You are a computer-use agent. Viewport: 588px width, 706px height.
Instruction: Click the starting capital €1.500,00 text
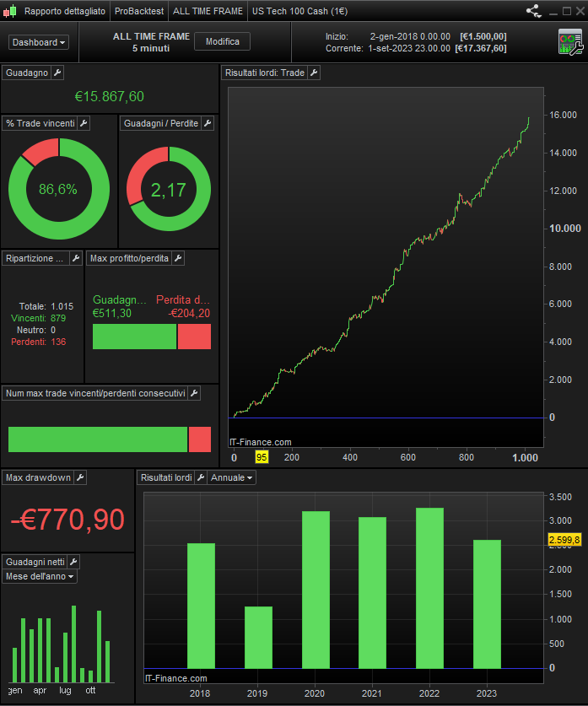(x=483, y=36)
